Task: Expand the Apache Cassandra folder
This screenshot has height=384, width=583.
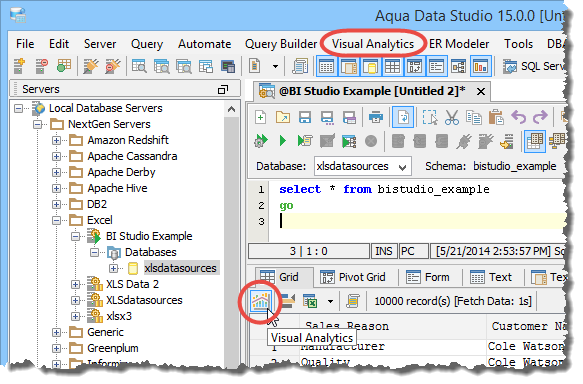Action: [57, 156]
